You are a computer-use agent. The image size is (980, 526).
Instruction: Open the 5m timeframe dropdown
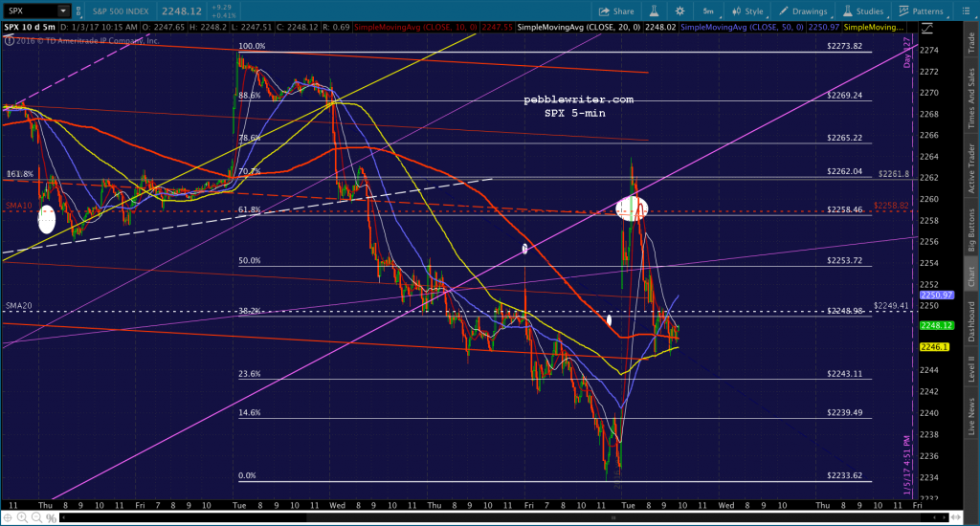click(x=709, y=11)
